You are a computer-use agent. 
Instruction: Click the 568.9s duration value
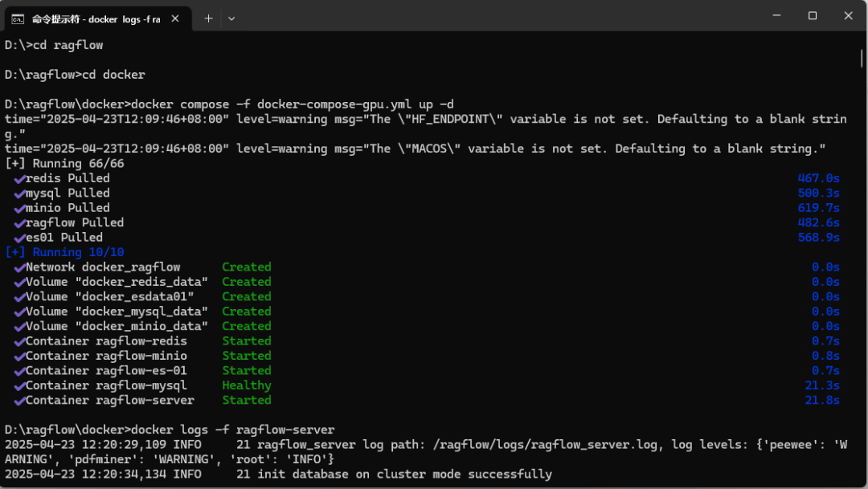pos(818,238)
